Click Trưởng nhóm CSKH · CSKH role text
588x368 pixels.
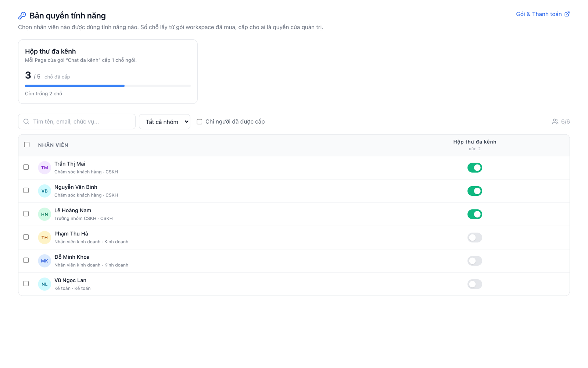click(83, 218)
